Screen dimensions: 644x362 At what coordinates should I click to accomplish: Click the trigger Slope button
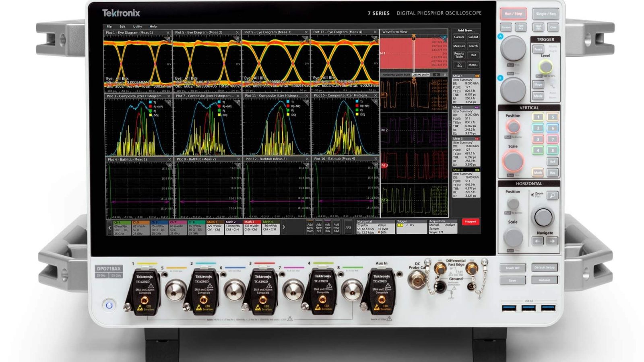point(538,84)
